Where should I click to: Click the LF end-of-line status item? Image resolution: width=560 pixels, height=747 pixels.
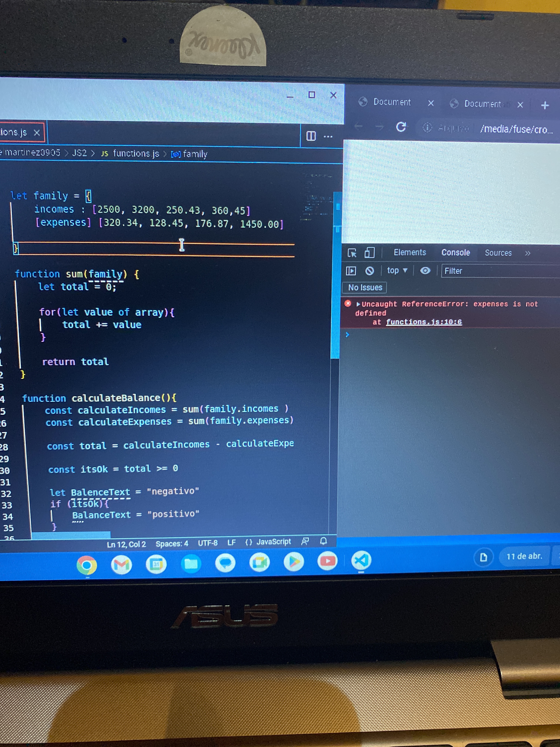click(231, 543)
